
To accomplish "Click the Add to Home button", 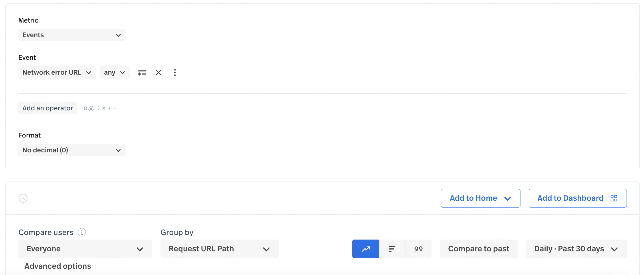I will point(480,198).
